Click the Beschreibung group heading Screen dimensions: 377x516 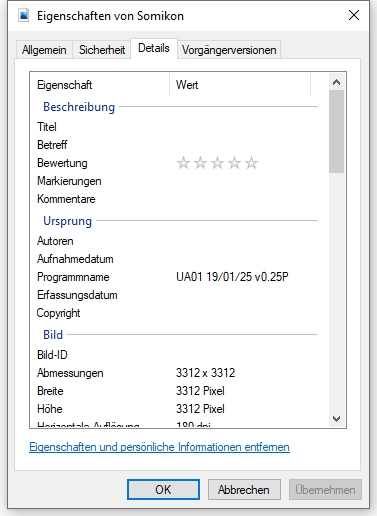[x=79, y=107]
